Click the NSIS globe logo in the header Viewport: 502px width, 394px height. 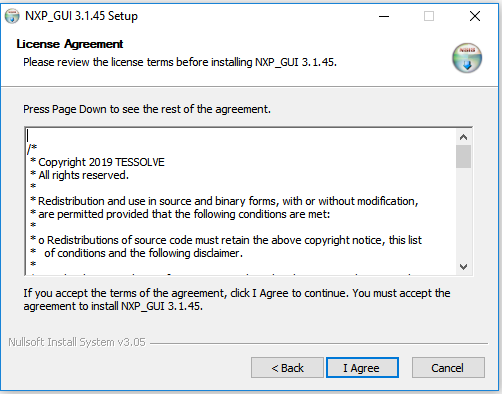pyautogui.click(x=467, y=58)
